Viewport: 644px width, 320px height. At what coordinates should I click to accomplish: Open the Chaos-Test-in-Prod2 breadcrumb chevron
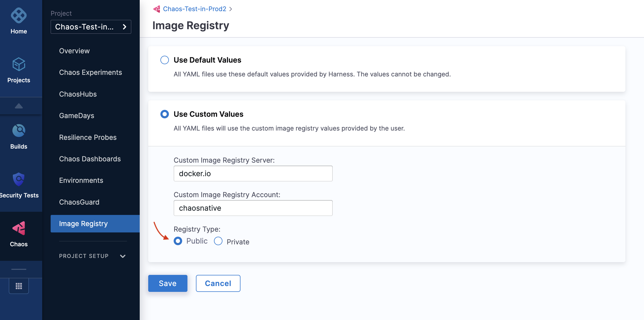coord(231,9)
